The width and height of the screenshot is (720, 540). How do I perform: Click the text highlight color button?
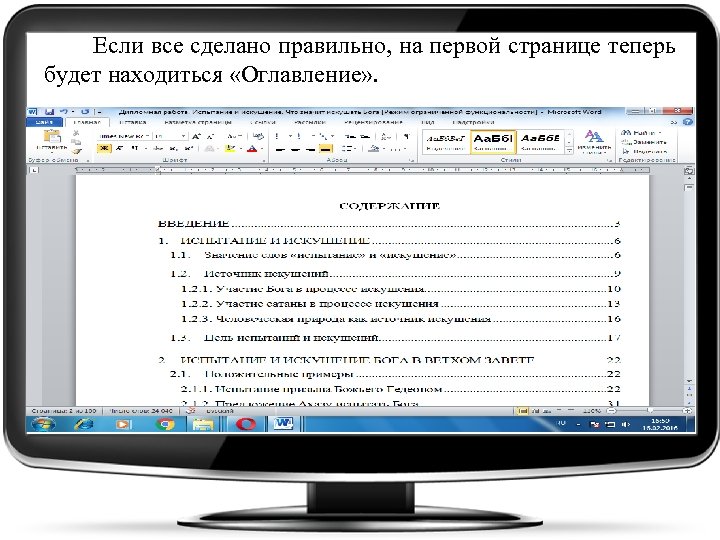(x=231, y=149)
